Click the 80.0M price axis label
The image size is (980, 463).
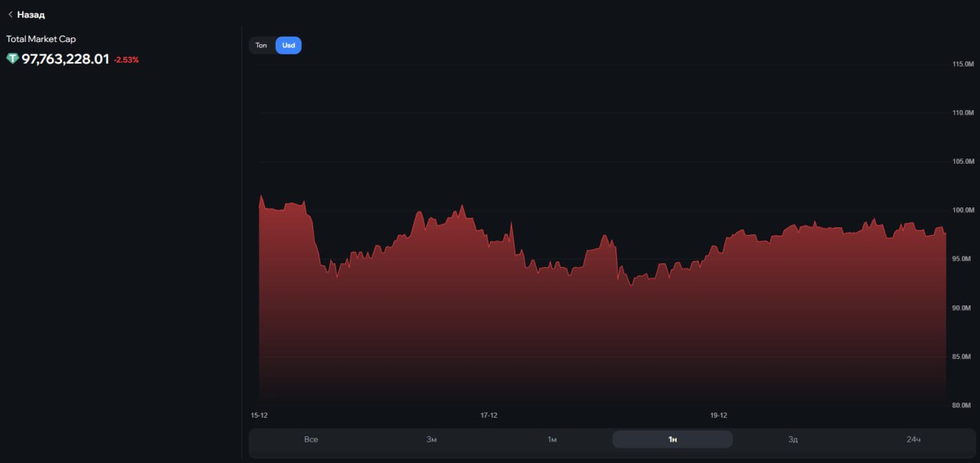click(962, 406)
